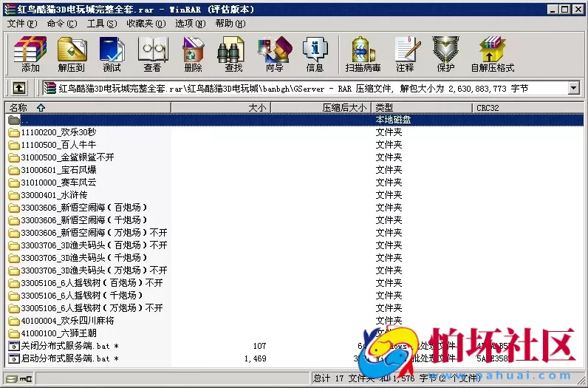Click WinRAR app icon in title bar

[10, 9]
